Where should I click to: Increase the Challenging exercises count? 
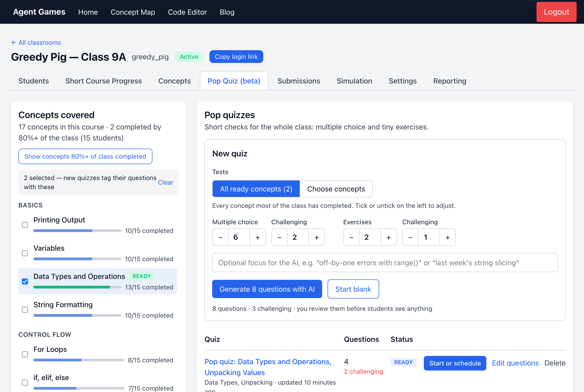coord(447,237)
